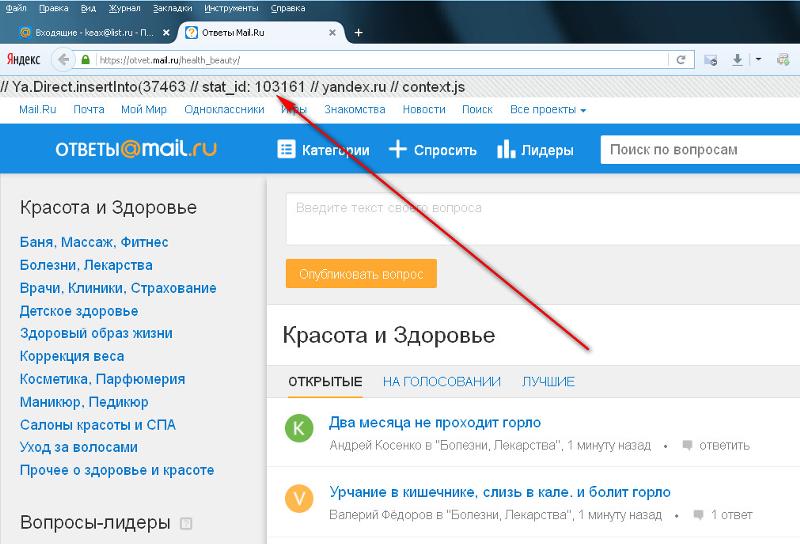
Task: Click the Опубликовать вопрос button
Action: pos(361,274)
